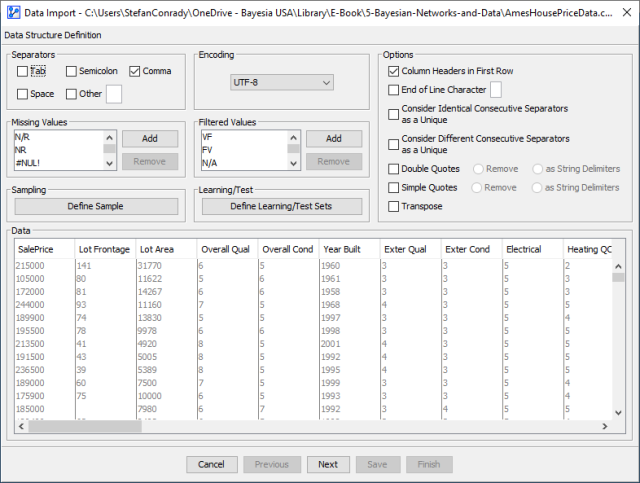Click data table scroll-left arrow
This screenshot has height=483, width=640.
click(x=21, y=427)
